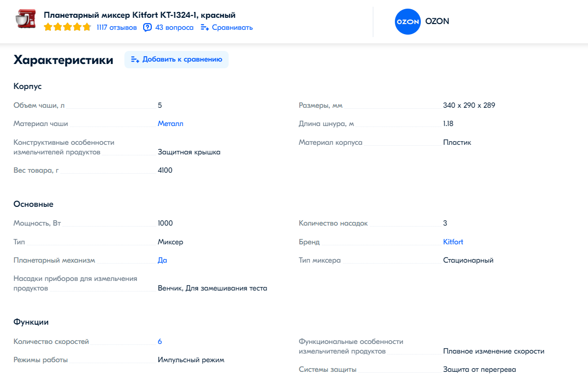
Task: Click the five-star rating icons
Action: click(67, 27)
